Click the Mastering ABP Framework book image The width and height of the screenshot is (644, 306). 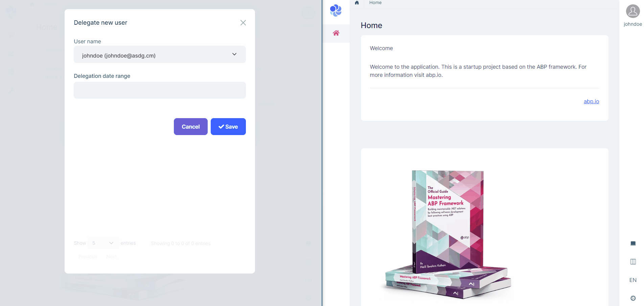pos(446,234)
